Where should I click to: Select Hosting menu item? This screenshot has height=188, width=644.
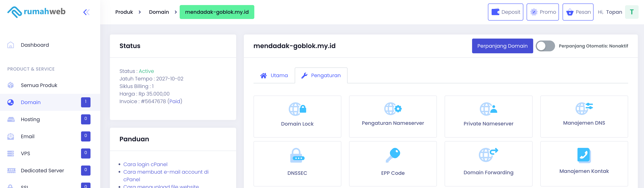[50, 119]
